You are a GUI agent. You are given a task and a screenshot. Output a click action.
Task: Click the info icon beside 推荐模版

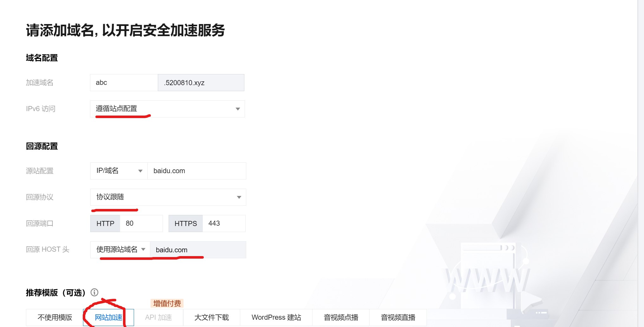[x=94, y=292]
